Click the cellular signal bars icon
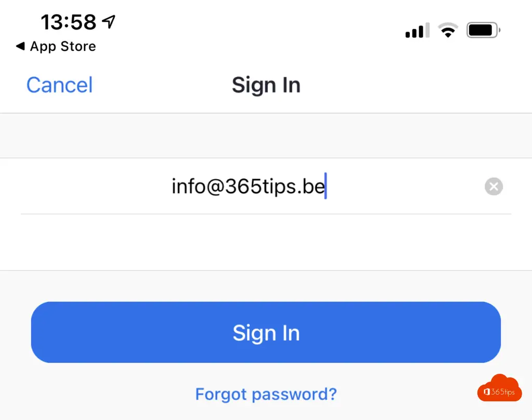 tap(417, 31)
